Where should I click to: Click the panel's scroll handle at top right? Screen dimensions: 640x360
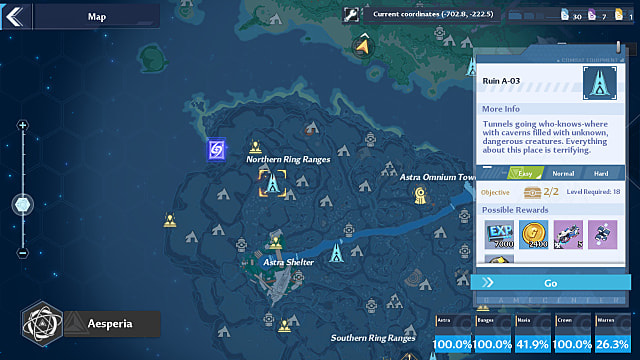(x=618, y=46)
